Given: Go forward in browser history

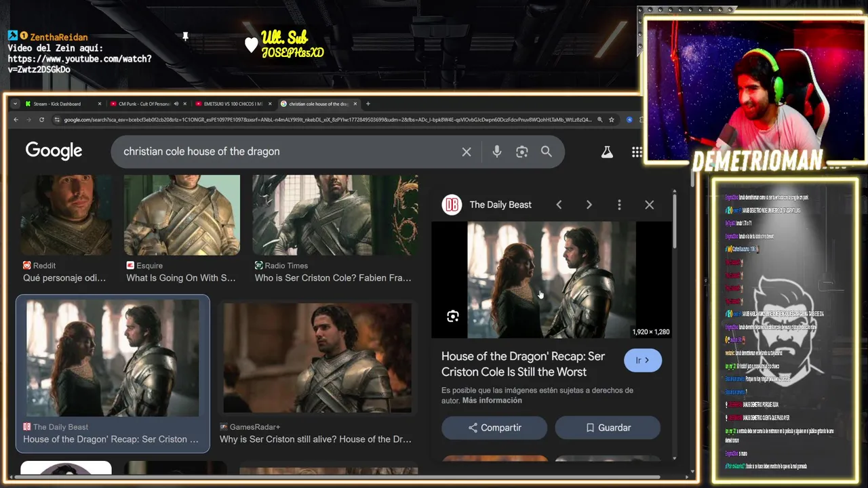Looking at the screenshot, I should [x=28, y=120].
